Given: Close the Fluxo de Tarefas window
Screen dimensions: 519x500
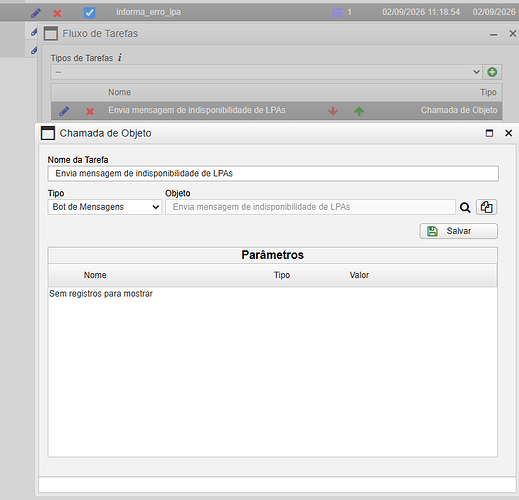Looking at the screenshot, I should [x=513, y=33].
